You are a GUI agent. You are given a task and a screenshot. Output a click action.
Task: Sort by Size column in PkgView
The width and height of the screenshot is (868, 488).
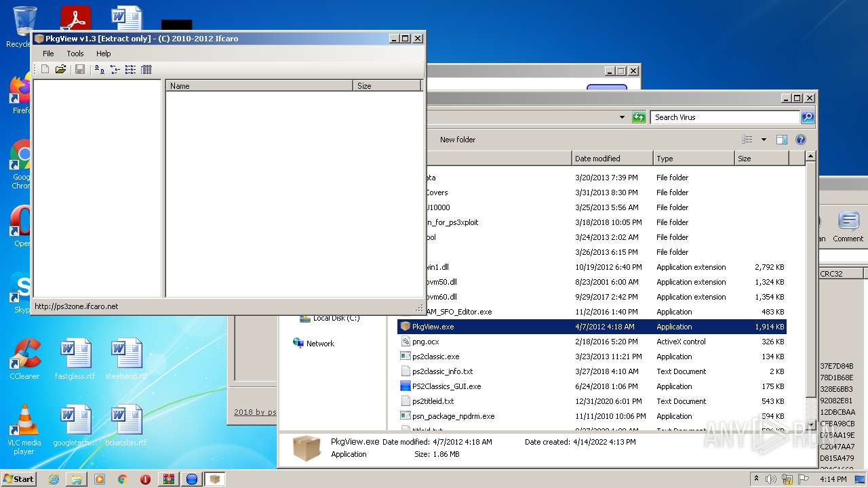(387, 85)
